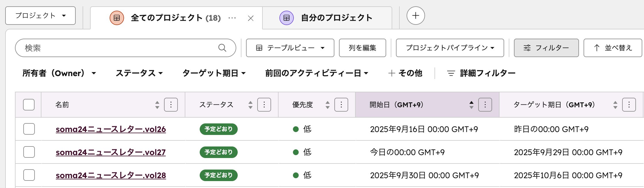The image size is (644, 188).
Task: Open the ターゲット期日 column options menu
Action: [x=629, y=105]
